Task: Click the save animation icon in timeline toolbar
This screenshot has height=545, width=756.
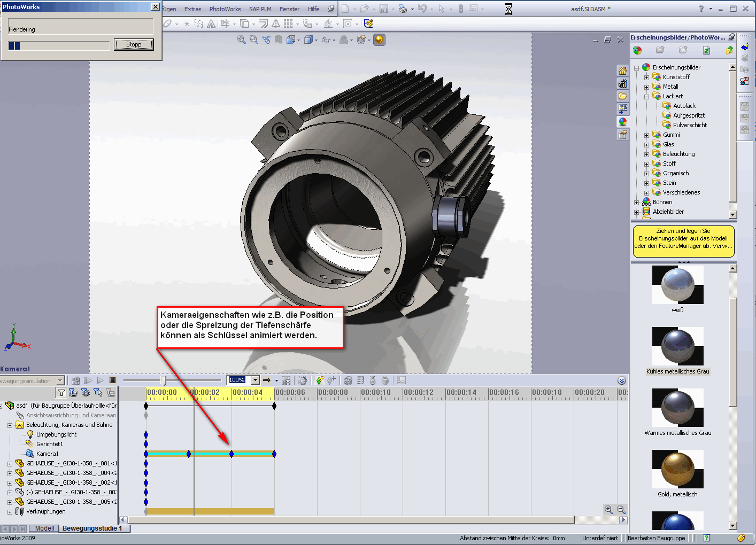Action: [286, 380]
